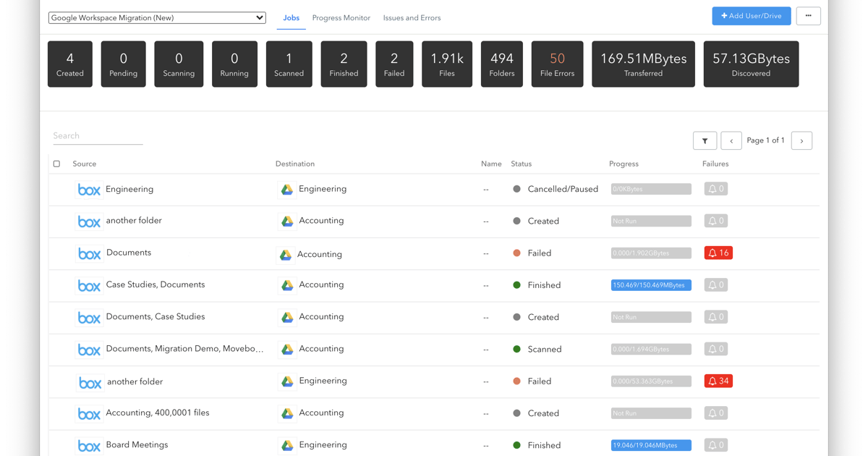Click inside the Search input field

(x=98, y=135)
